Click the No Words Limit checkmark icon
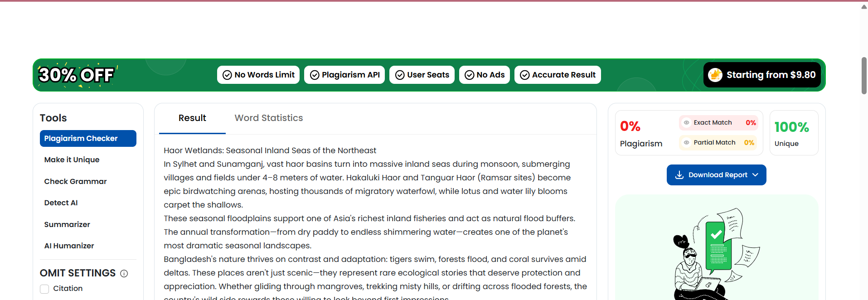Screen dimensions: 868x300 227,75
